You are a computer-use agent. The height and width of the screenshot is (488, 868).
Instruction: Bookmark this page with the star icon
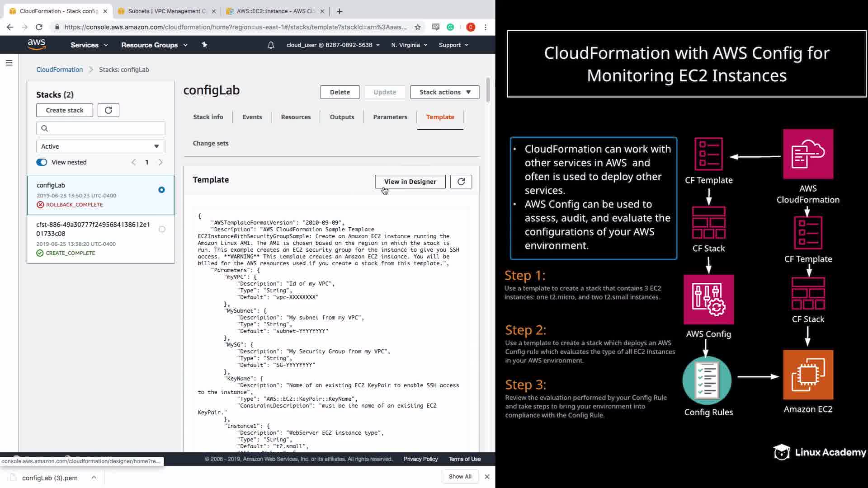[418, 27]
